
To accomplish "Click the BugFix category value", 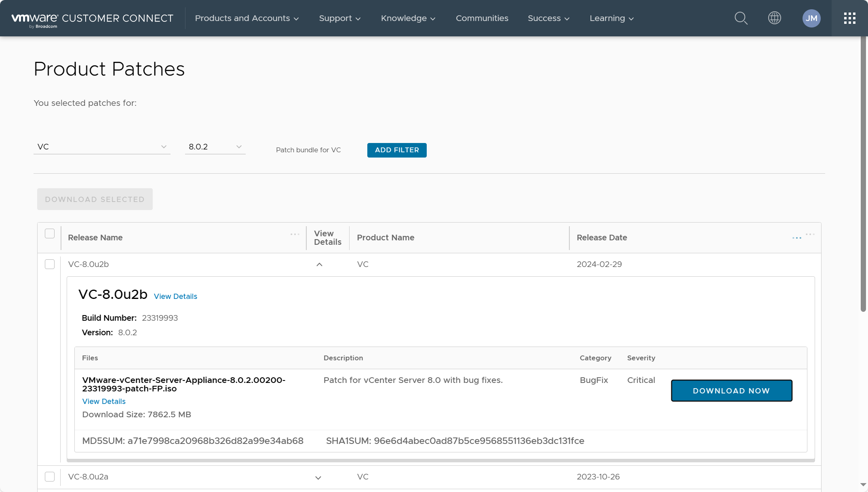I will [x=594, y=380].
